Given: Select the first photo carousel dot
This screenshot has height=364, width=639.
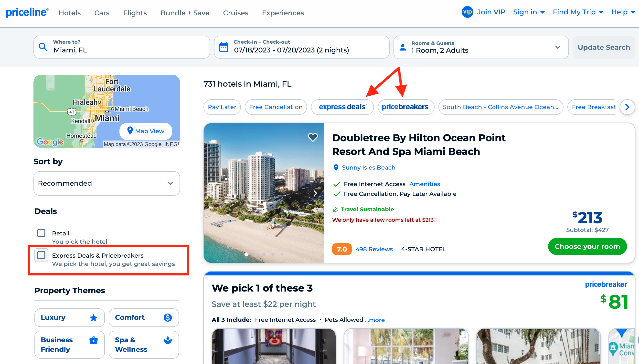Looking at the screenshot, I should 246,254.
